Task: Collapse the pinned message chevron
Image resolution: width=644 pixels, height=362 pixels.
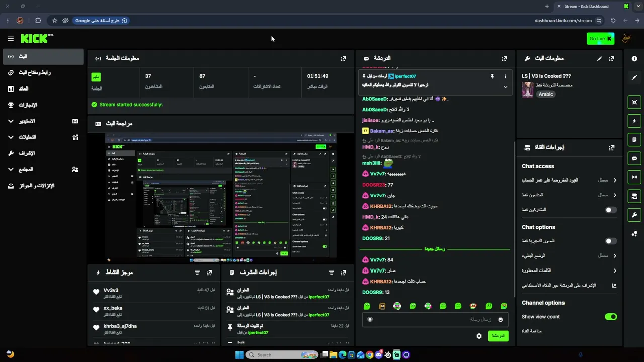Action: [505, 87]
